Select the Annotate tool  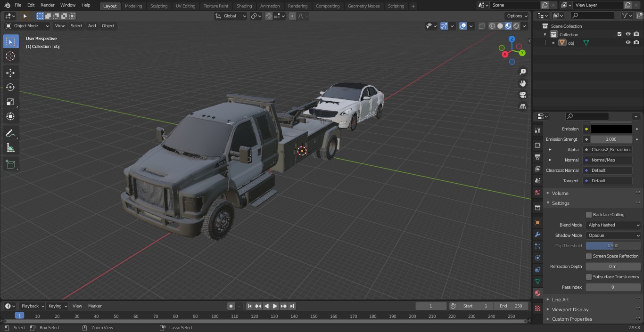click(x=10, y=134)
